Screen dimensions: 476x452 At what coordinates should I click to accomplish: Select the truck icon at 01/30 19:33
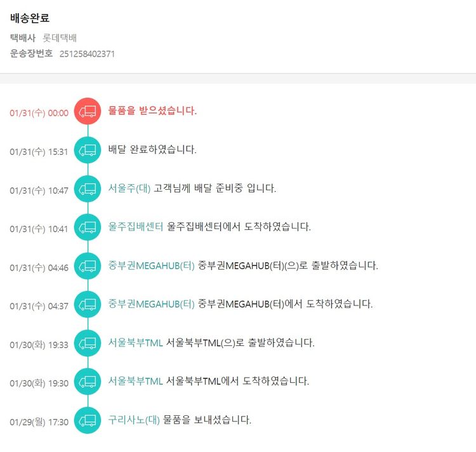point(88,343)
